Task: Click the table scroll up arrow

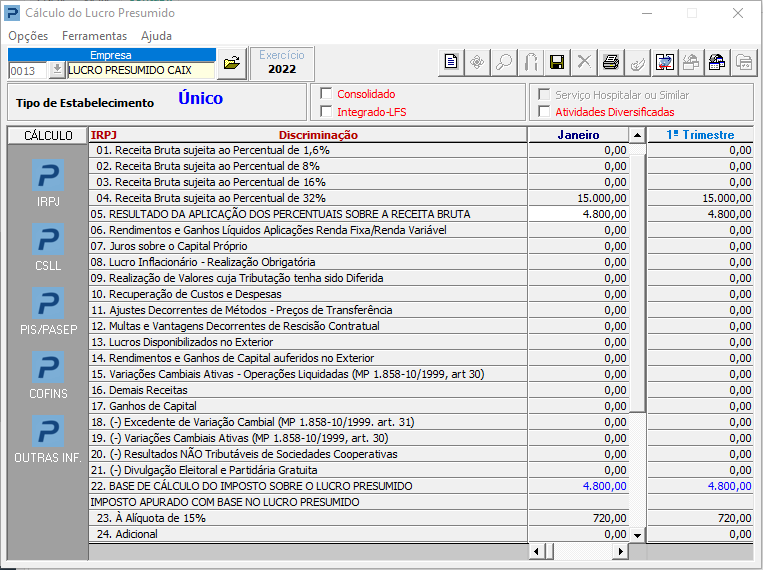Action: (x=637, y=135)
